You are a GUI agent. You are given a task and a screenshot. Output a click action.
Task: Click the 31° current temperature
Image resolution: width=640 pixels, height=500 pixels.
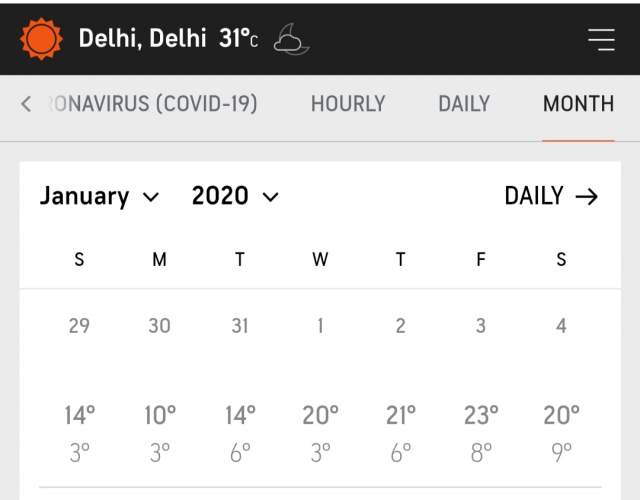pos(238,39)
